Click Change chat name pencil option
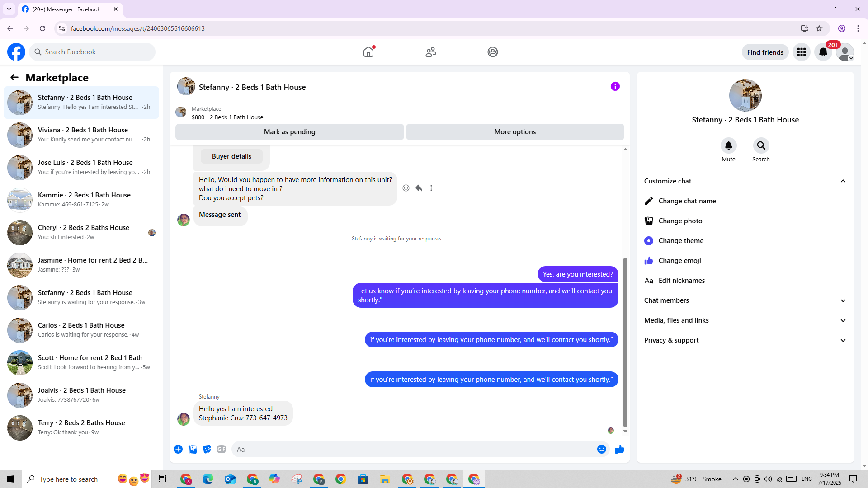 tap(745, 201)
